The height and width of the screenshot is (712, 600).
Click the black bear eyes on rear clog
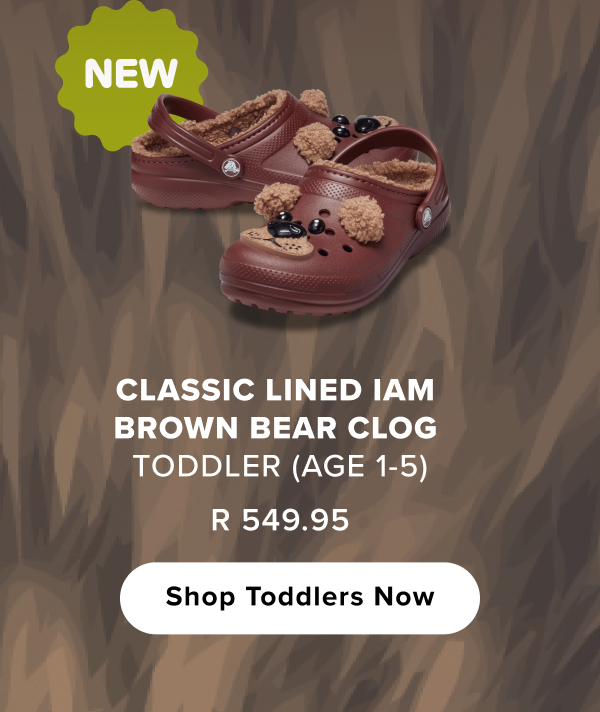click(357, 125)
